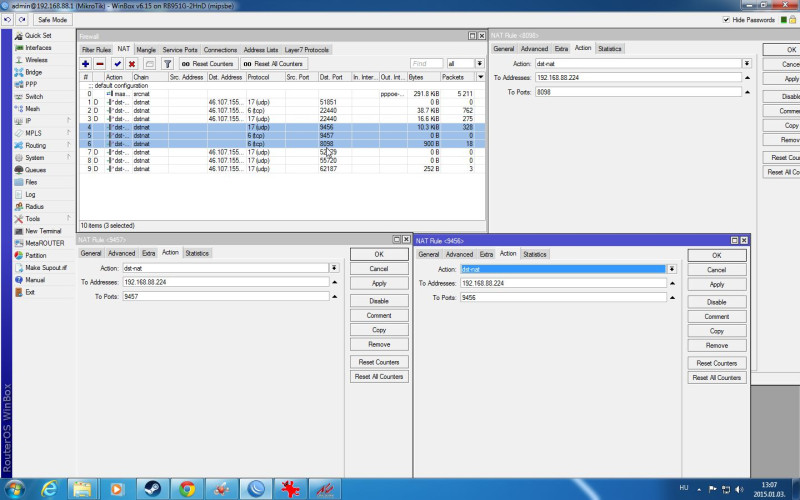Switch to Filter Rules tab

(96, 49)
